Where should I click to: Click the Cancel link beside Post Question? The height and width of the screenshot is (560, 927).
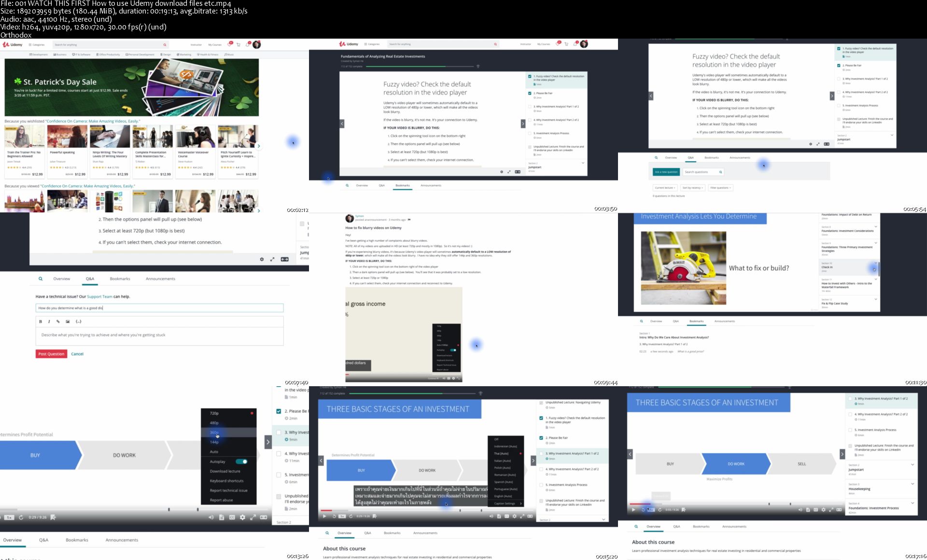pos(77,354)
